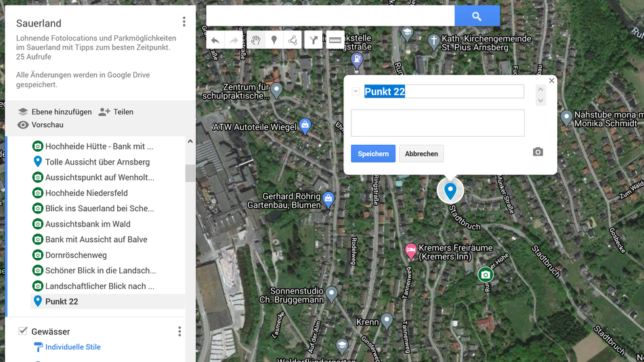Click the Zentrum für schulpraktische pin

(276, 90)
